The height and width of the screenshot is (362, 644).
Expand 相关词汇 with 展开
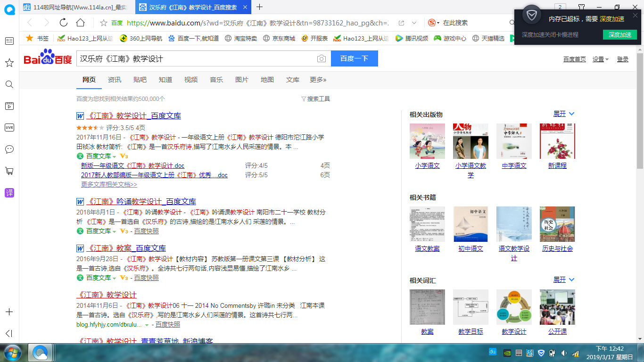pos(564,280)
